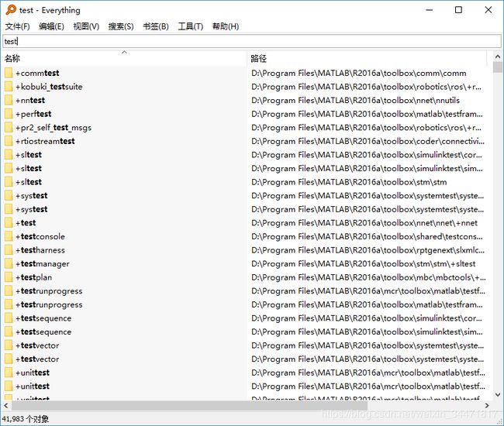Click the horizontal scrollbar thumb
This screenshot has width=504, height=426.
(x=190, y=405)
